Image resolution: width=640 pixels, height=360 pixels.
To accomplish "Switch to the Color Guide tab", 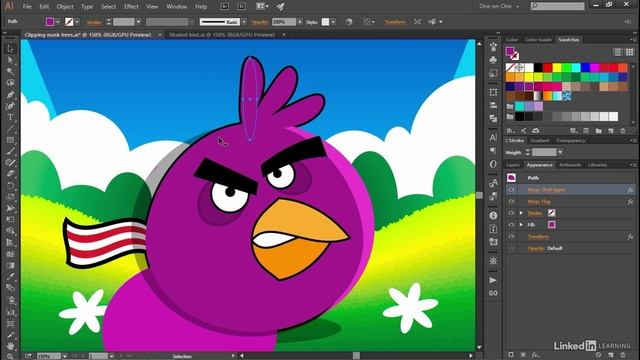I will pos(538,40).
